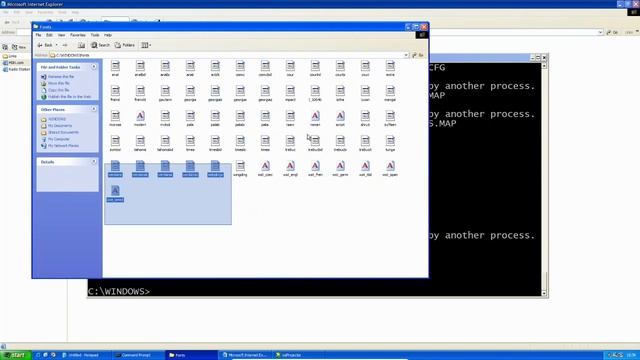Open Search in the Fonts toolbar
640x360 pixels.
pyautogui.click(x=100, y=45)
